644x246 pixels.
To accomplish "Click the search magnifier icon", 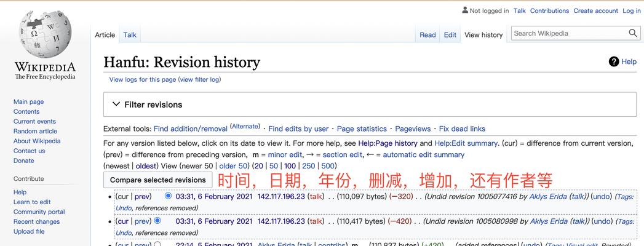I will pyautogui.click(x=633, y=33).
